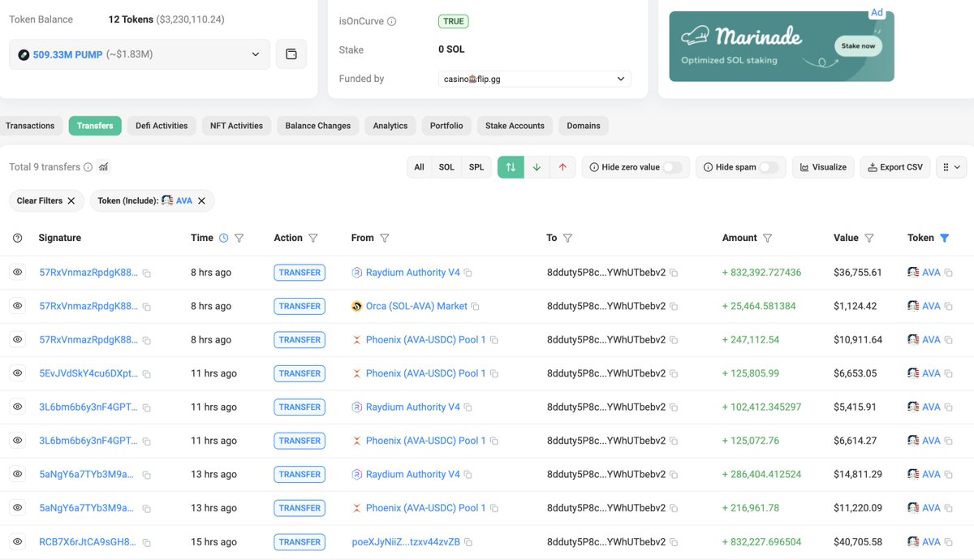This screenshot has width=974, height=560.
Task: Open the Amount column filter icon
Action: (x=767, y=238)
